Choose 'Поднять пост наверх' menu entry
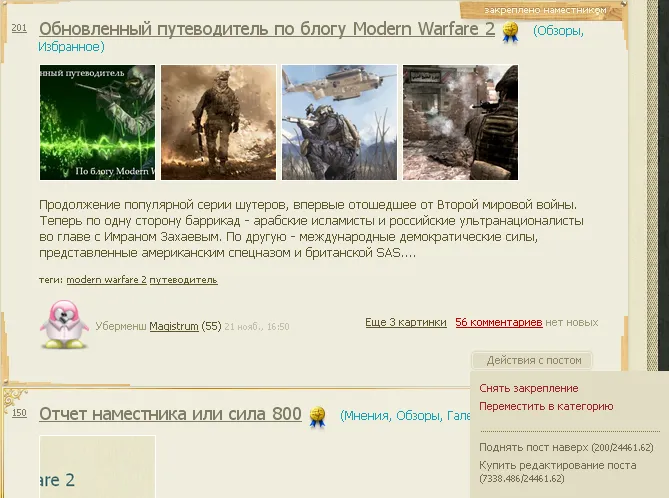 [x=566, y=448]
